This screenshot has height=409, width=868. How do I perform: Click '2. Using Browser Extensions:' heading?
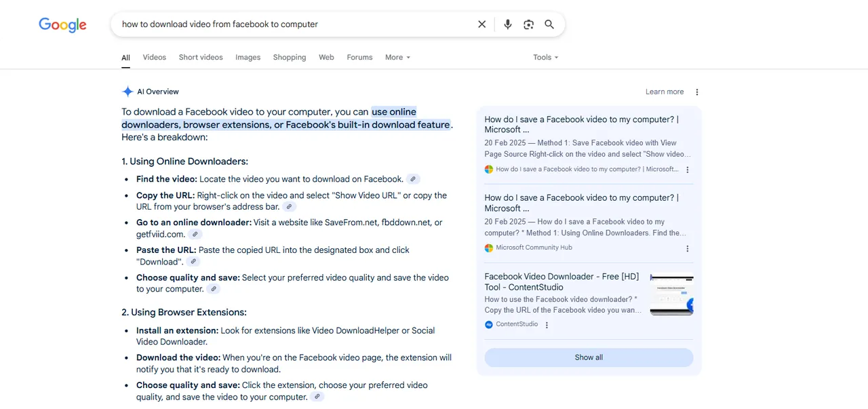pyautogui.click(x=184, y=313)
